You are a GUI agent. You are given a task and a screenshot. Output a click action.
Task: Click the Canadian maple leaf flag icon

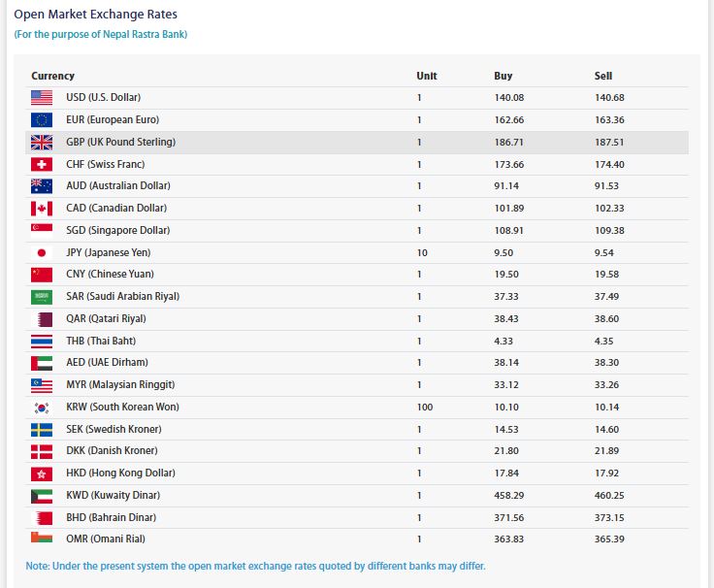point(42,209)
